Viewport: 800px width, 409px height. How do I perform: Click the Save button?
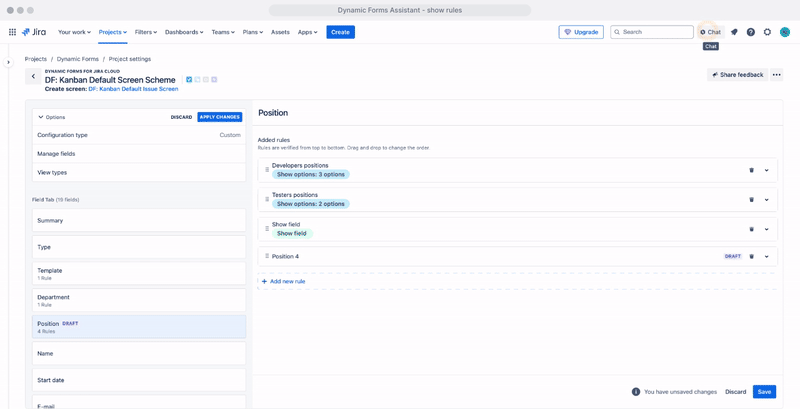[764, 392]
